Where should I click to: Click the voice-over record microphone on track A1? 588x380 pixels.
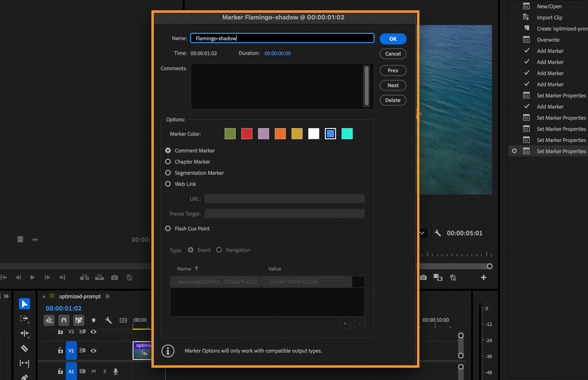pyautogui.click(x=115, y=372)
